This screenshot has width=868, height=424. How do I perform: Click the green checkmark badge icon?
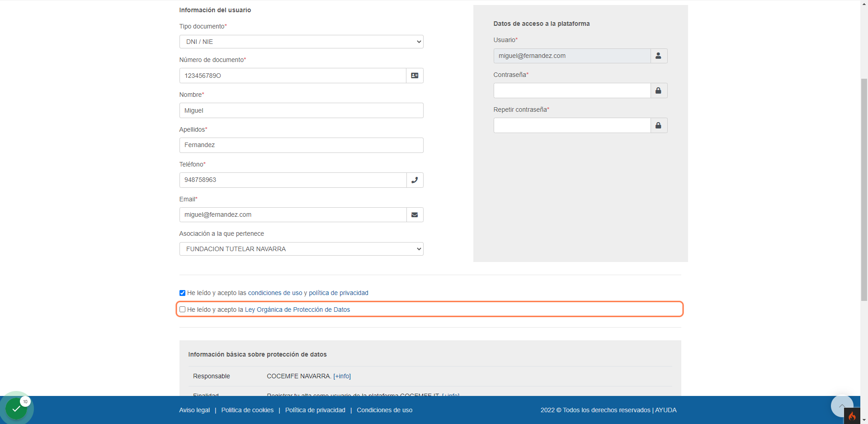pos(16,409)
